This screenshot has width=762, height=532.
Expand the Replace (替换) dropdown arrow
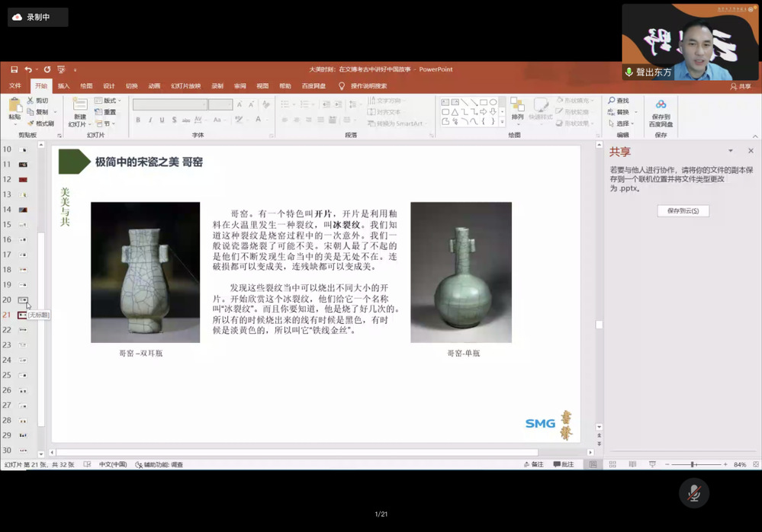pyautogui.click(x=635, y=112)
